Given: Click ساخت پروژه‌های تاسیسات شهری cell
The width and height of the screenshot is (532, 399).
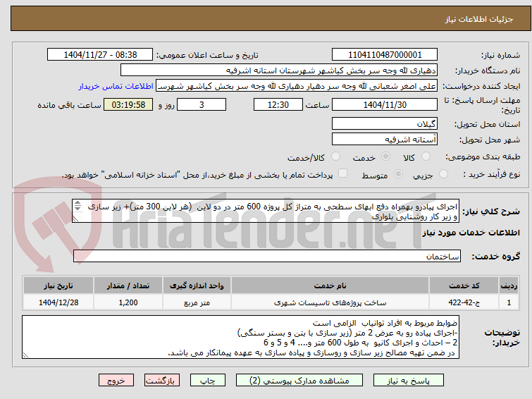Looking at the screenshot, I should click(330, 302).
